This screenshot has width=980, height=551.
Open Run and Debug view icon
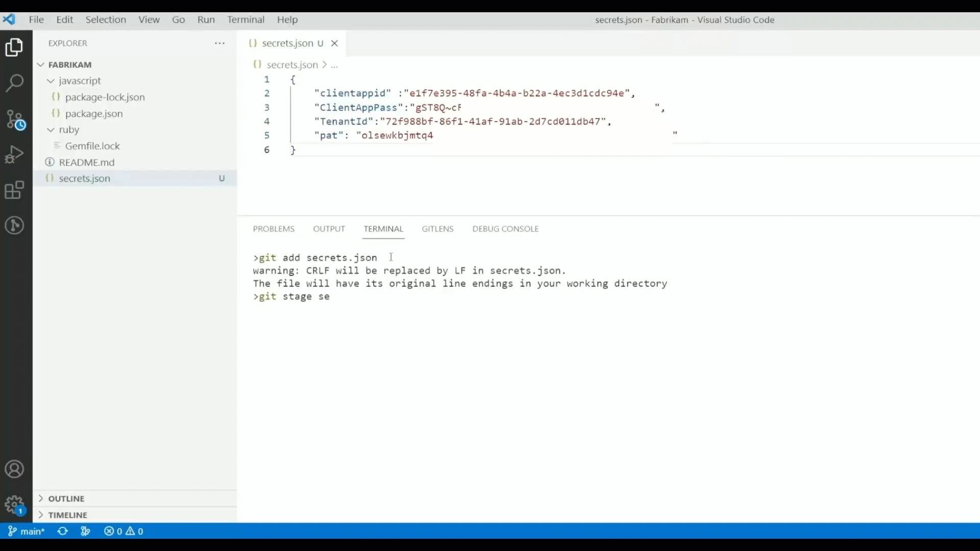pos(14,154)
